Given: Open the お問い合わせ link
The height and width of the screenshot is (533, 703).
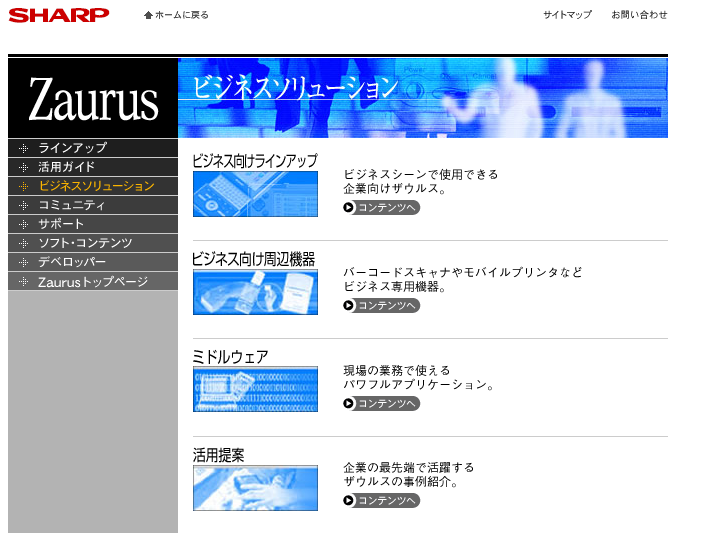Looking at the screenshot, I should pos(639,15).
